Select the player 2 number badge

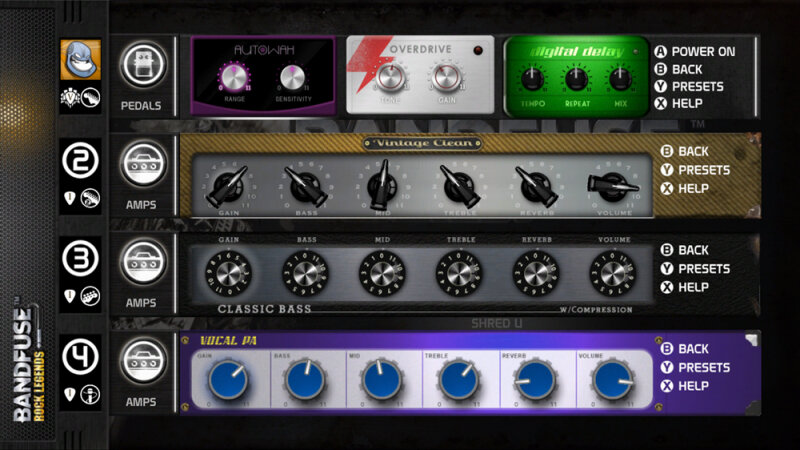pos(80,160)
